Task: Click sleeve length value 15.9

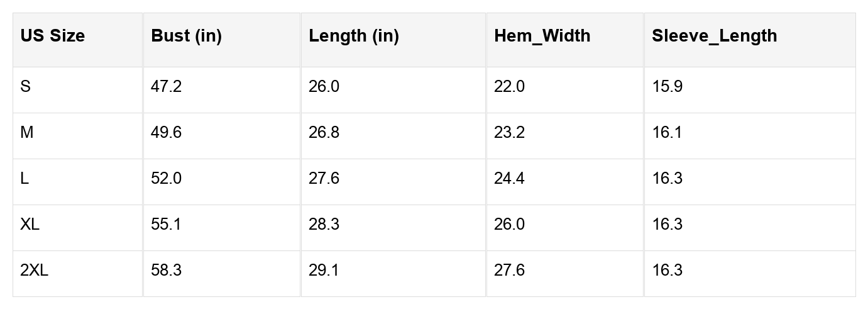Action: tap(667, 86)
